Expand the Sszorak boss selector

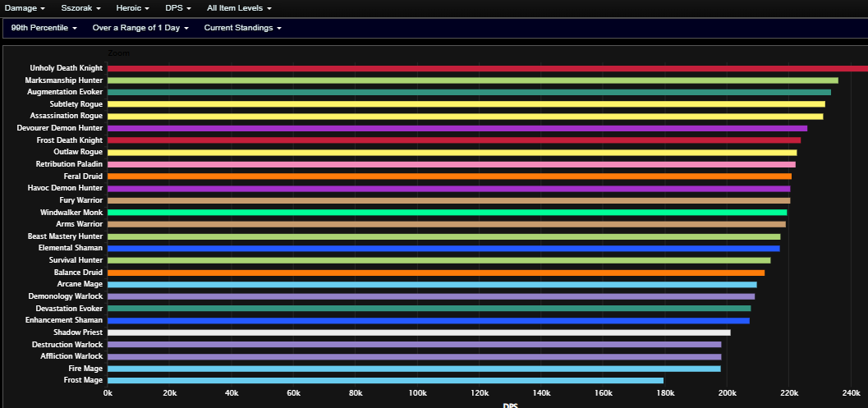tap(80, 8)
